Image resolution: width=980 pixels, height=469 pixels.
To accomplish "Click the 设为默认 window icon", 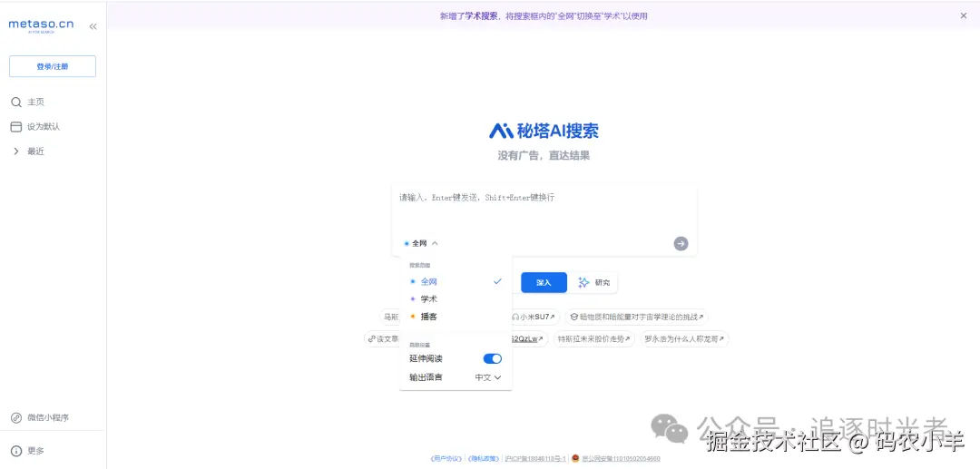I will [x=16, y=127].
